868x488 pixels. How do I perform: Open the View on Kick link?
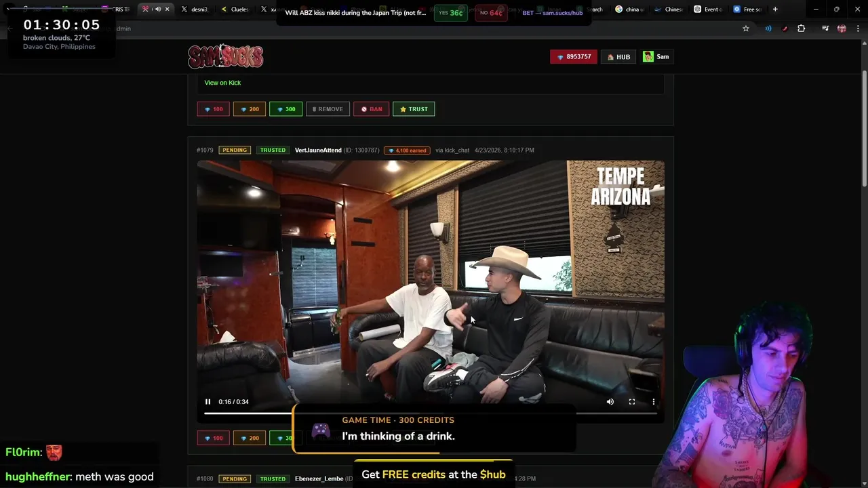point(222,83)
